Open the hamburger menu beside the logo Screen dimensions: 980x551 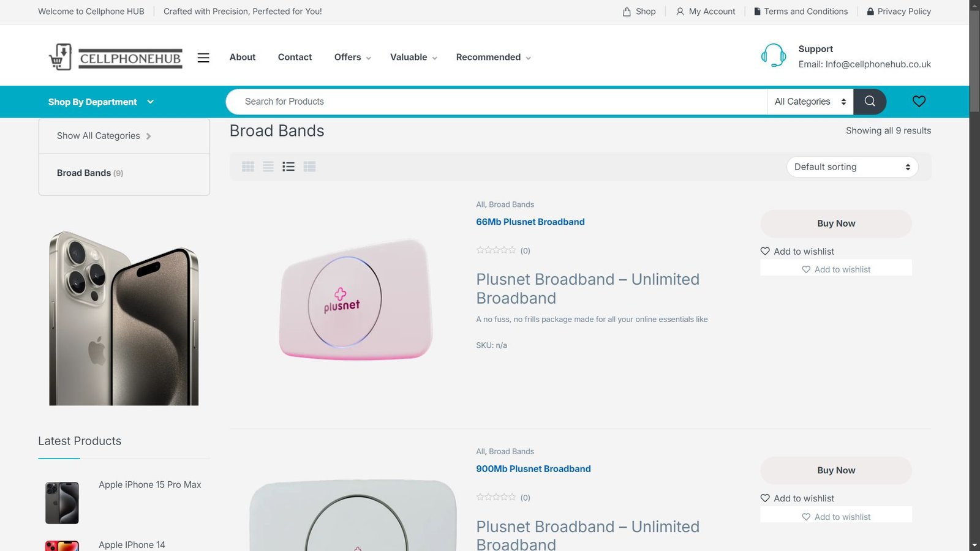click(x=203, y=58)
